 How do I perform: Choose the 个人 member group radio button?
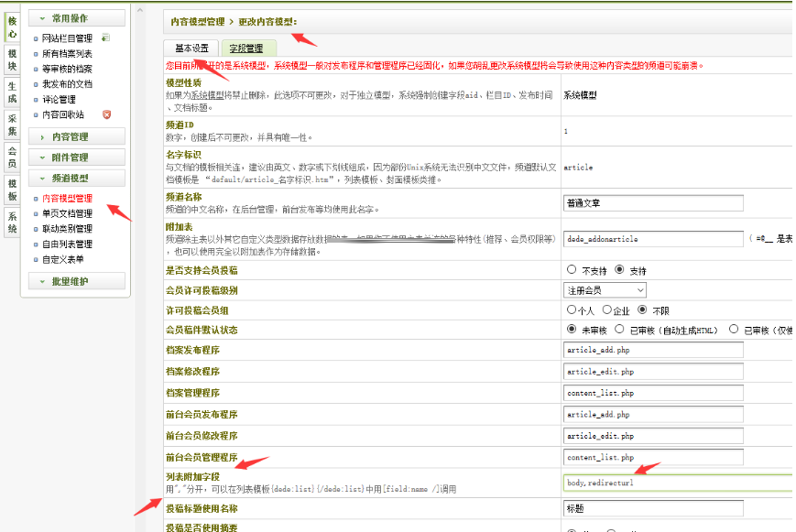click(572, 309)
